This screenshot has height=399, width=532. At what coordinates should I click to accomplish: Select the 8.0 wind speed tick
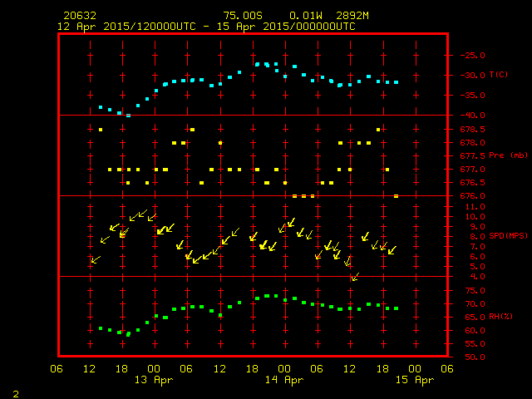(x=478, y=236)
